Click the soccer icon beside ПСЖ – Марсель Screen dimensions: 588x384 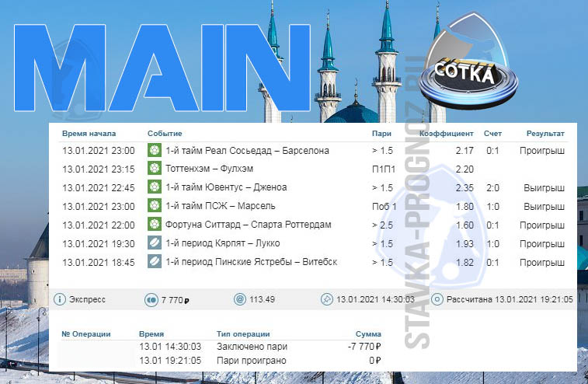[x=155, y=206]
